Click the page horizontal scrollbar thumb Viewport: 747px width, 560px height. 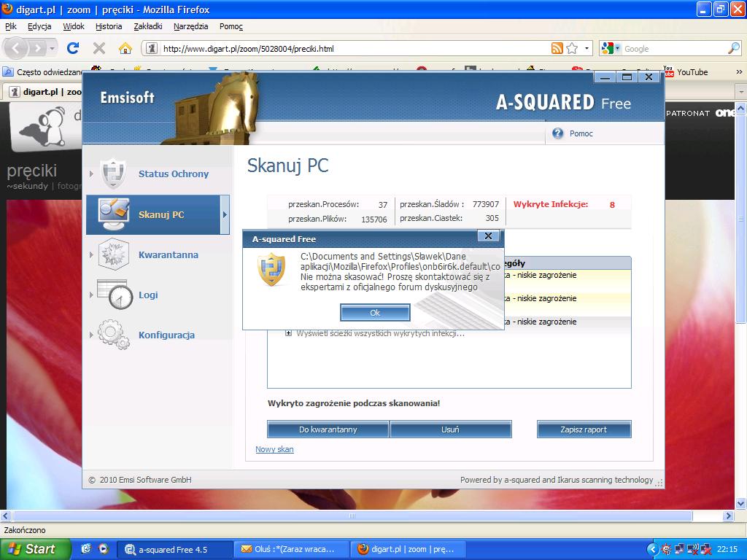(x=352, y=516)
